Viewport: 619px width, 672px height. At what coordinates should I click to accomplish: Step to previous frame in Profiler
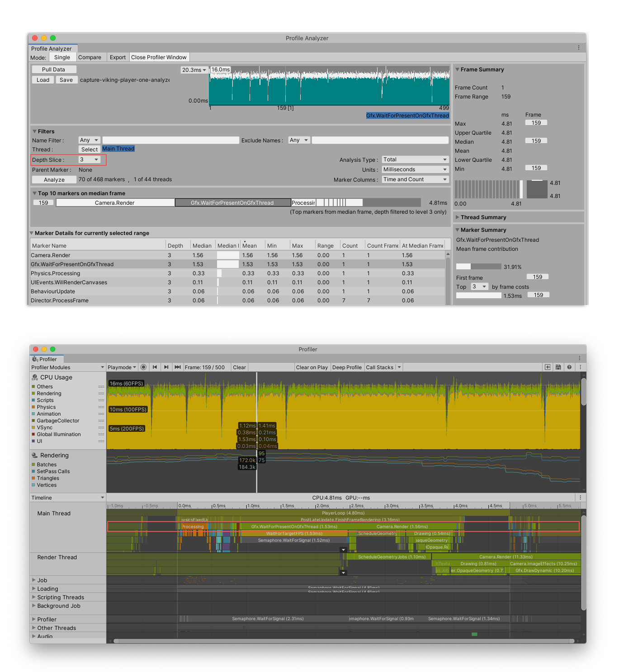click(x=155, y=367)
